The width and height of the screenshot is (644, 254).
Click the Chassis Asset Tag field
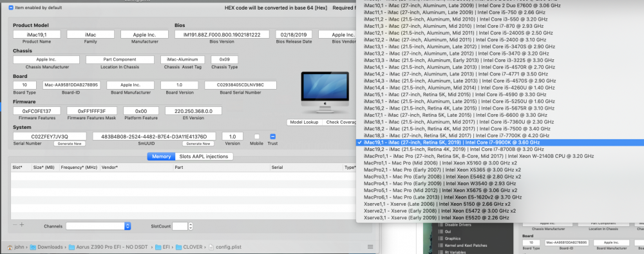(182, 59)
